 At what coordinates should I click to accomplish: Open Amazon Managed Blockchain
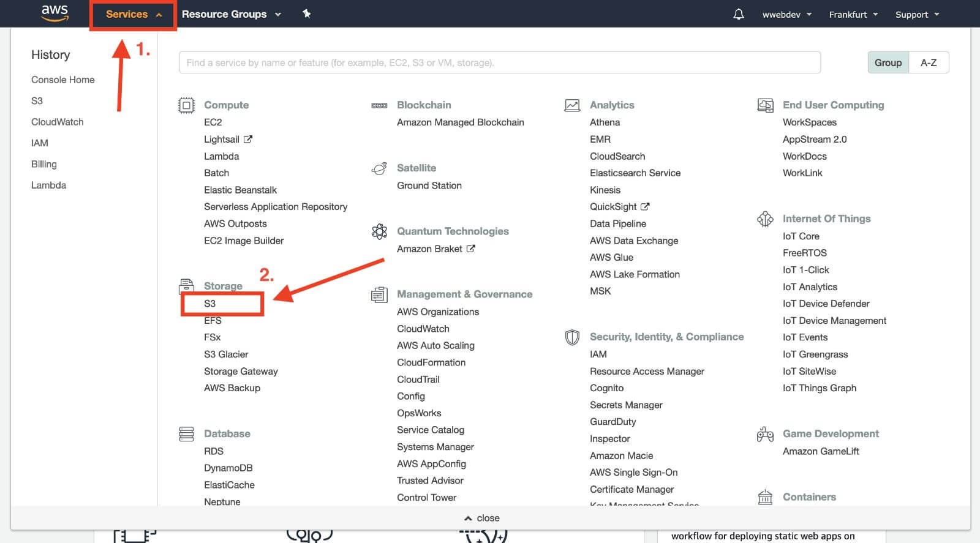[461, 122]
